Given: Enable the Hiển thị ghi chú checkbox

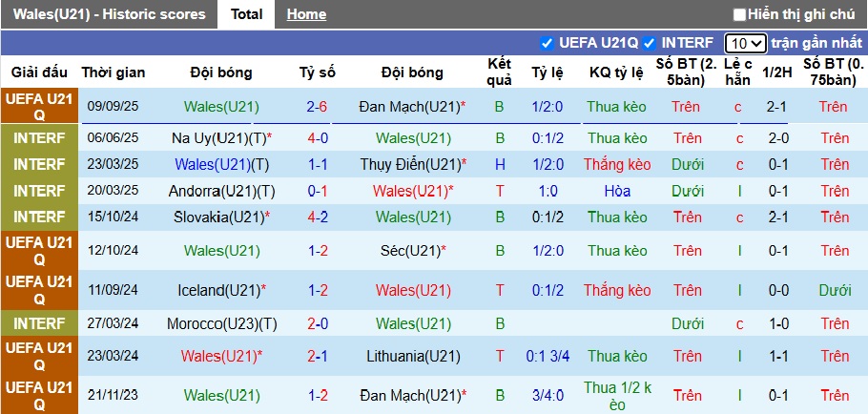Looking at the screenshot, I should click(x=739, y=14).
